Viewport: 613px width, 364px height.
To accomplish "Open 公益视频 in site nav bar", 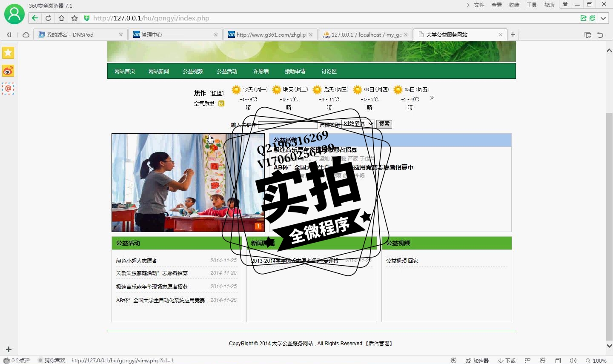I will [x=193, y=71].
